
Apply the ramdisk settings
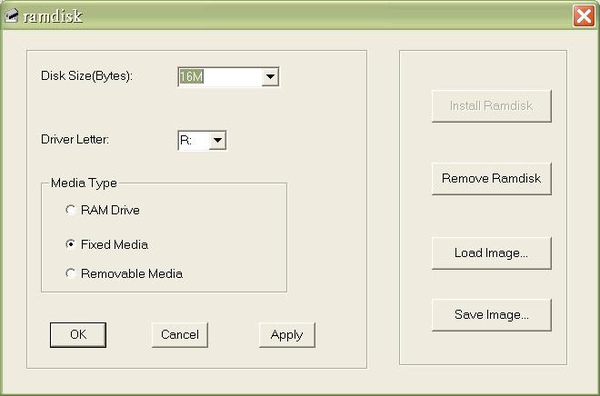tap(287, 335)
